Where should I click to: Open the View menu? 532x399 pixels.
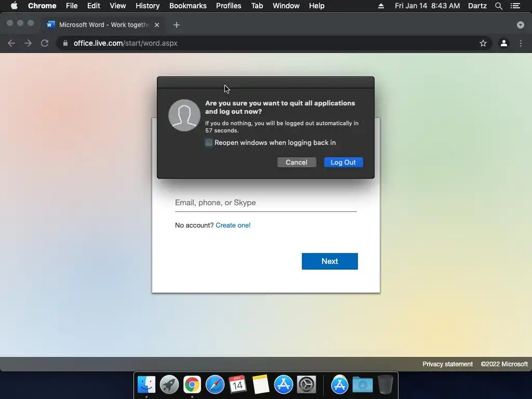(x=118, y=6)
